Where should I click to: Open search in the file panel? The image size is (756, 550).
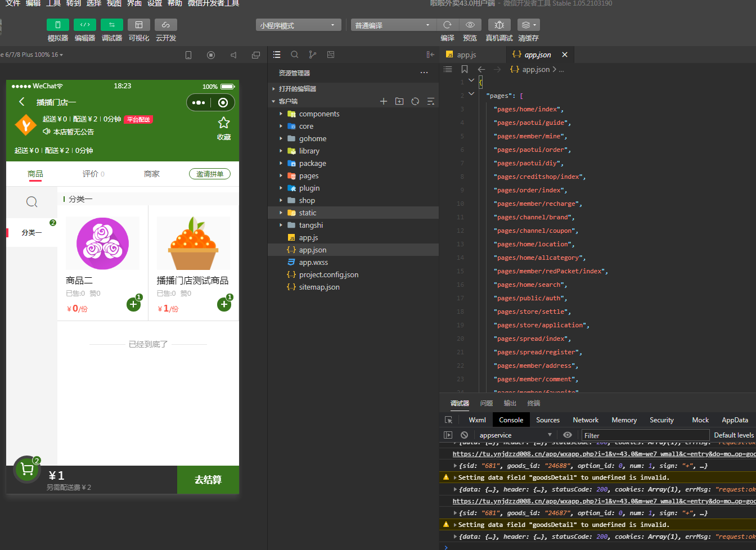[295, 55]
